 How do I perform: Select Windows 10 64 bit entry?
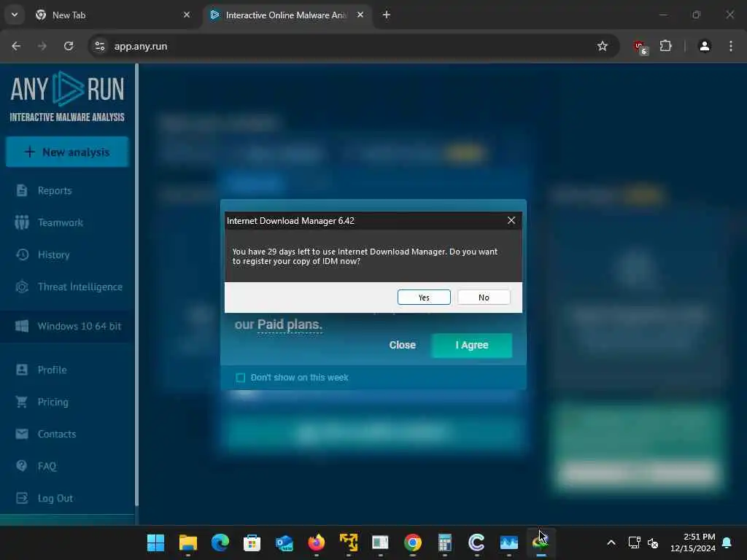pos(68,326)
